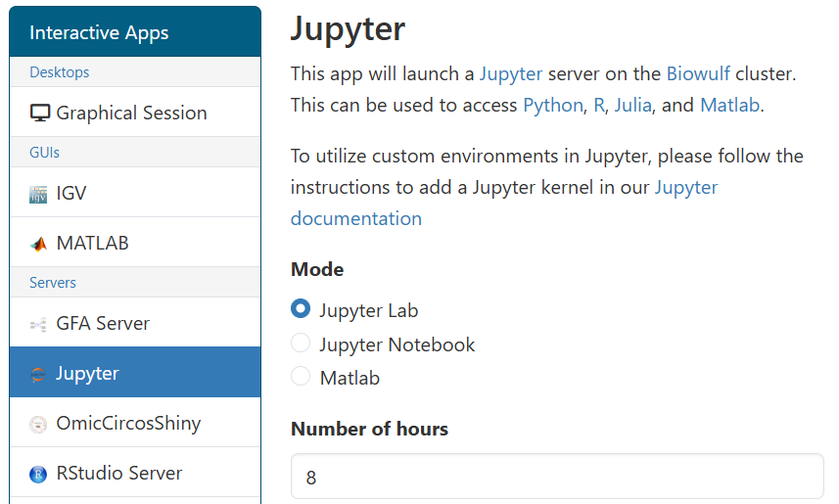This screenshot has height=504, width=839.
Task: Open RStudio Server app entry
Action: (x=119, y=473)
